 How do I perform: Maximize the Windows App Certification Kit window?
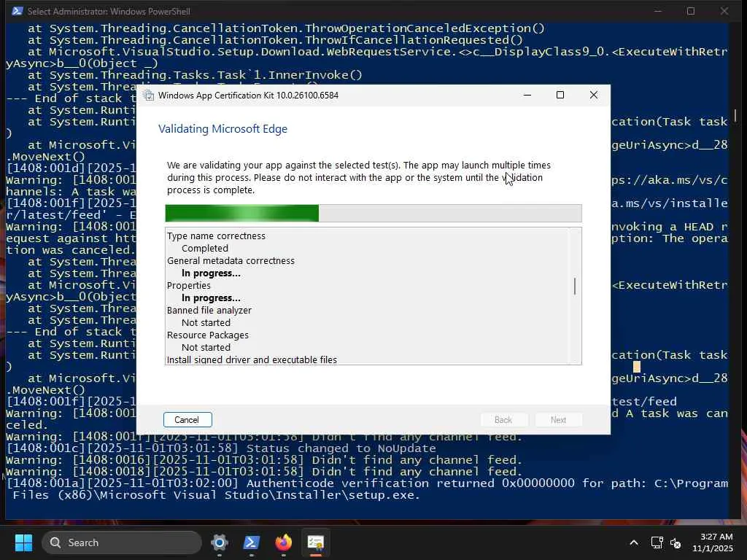coord(560,96)
